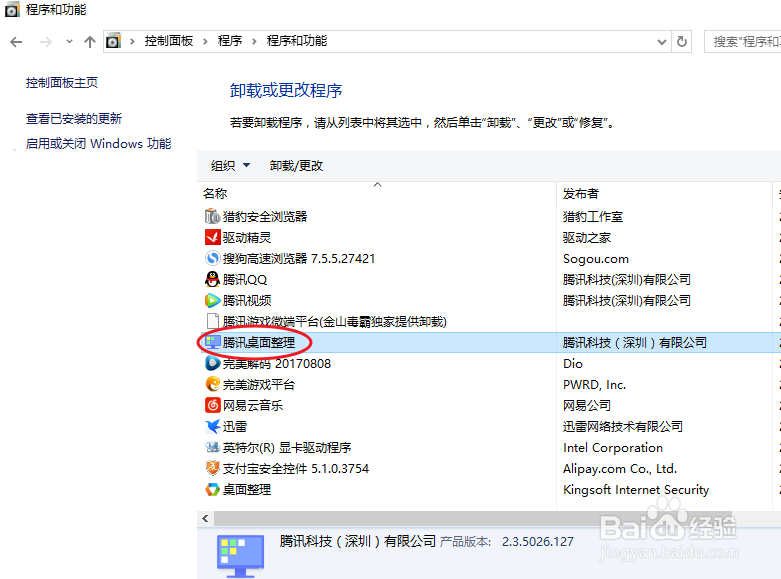Click the search 程序和功能 input field

[743, 41]
